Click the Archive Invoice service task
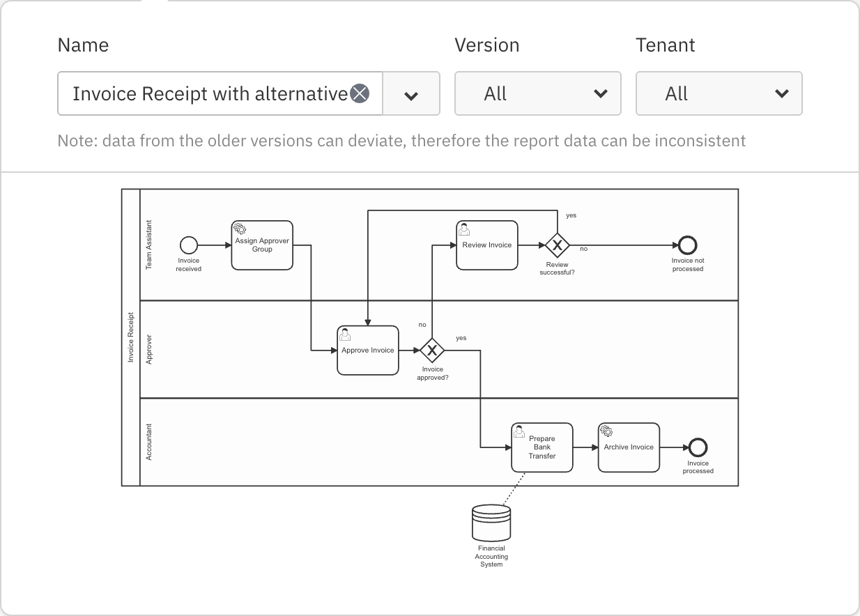The height and width of the screenshot is (616, 860). pos(629,447)
